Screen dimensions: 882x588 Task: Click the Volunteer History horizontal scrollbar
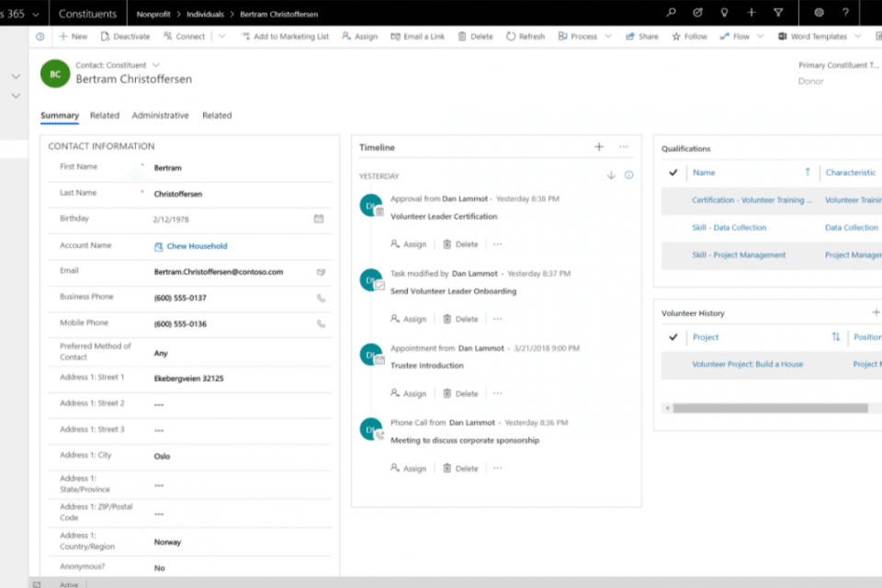point(770,408)
